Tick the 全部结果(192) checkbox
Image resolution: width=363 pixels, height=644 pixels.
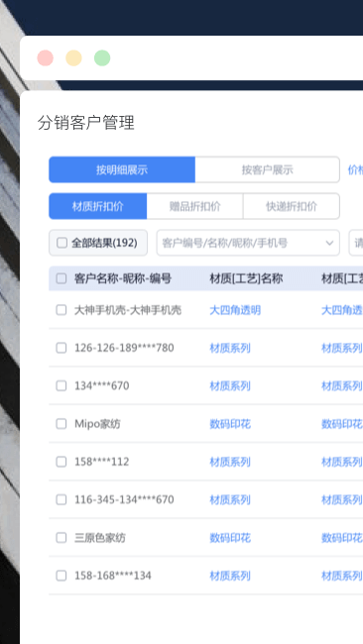61,243
